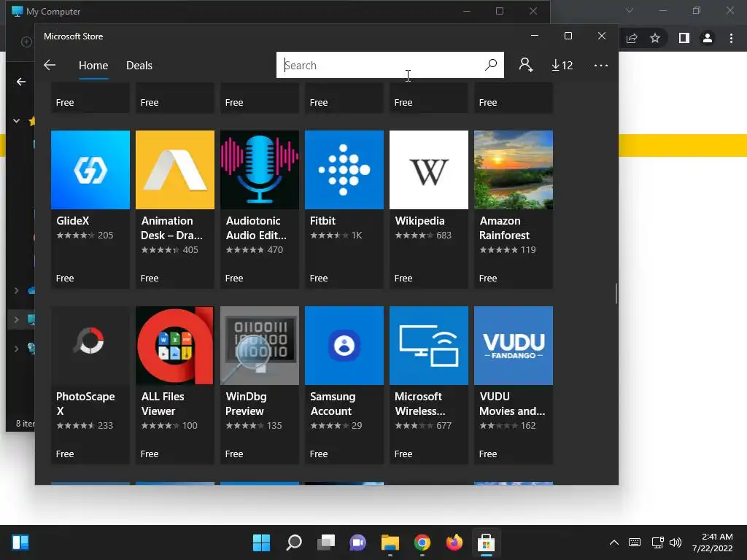Open Animation Desk app icon
Viewport: 747px width, 560px height.
click(175, 169)
